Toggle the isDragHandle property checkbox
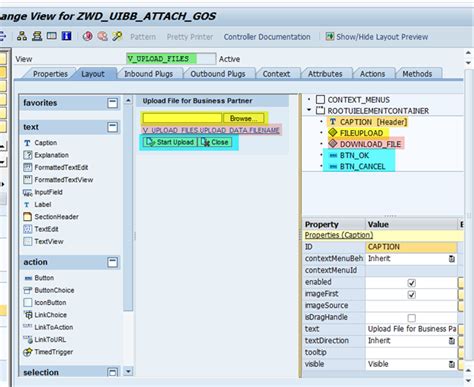Viewport: 474px width, 387px height. 412,318
